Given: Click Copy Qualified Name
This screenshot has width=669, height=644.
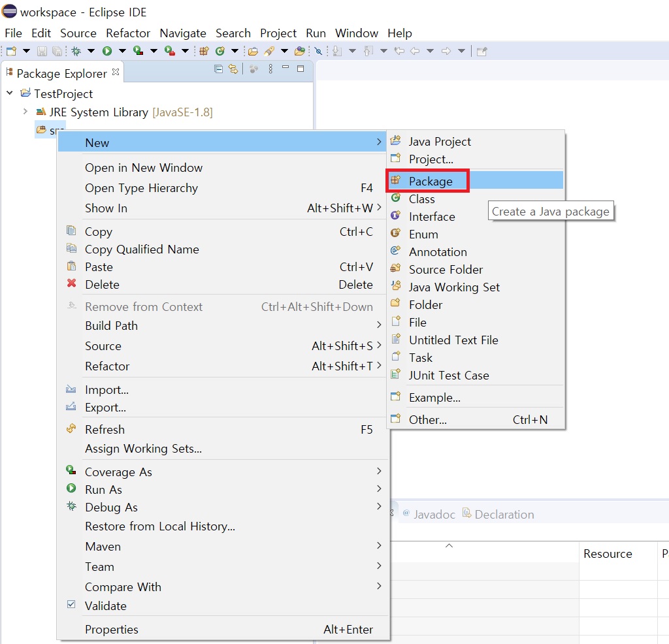Looking at the screenshot, I should tap(223, 249).
